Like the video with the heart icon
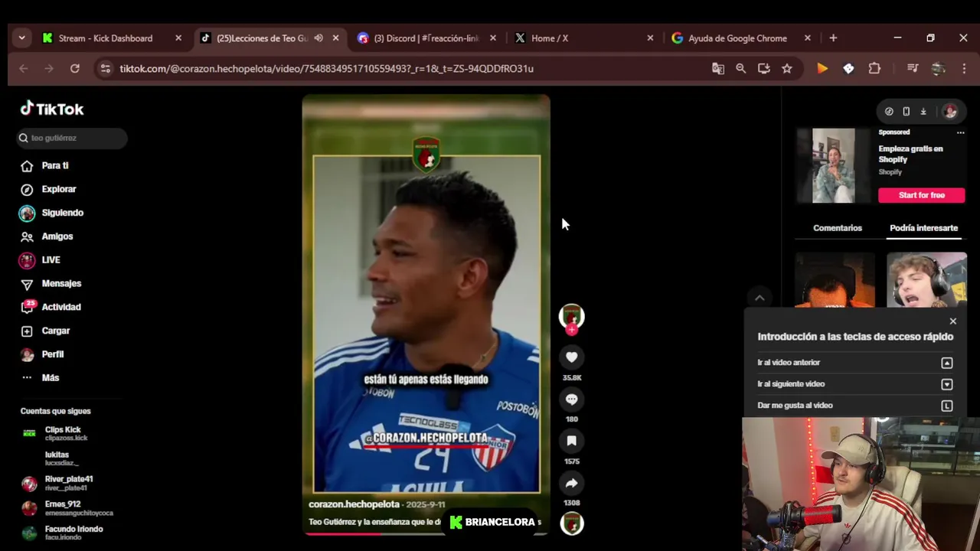This screenshot has width=980, height=551. point(571,357)
